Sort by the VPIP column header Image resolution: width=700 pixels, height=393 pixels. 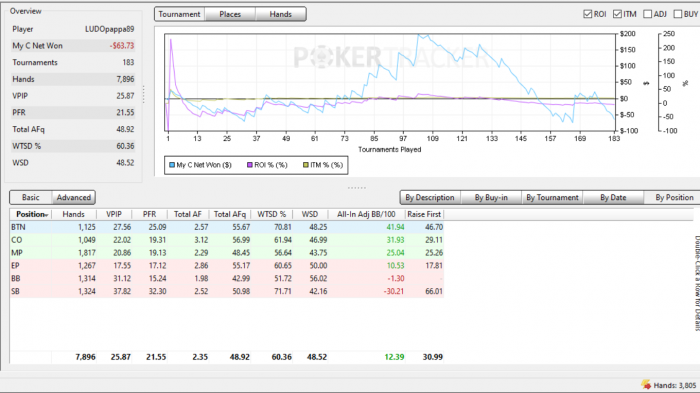[114, 214]
